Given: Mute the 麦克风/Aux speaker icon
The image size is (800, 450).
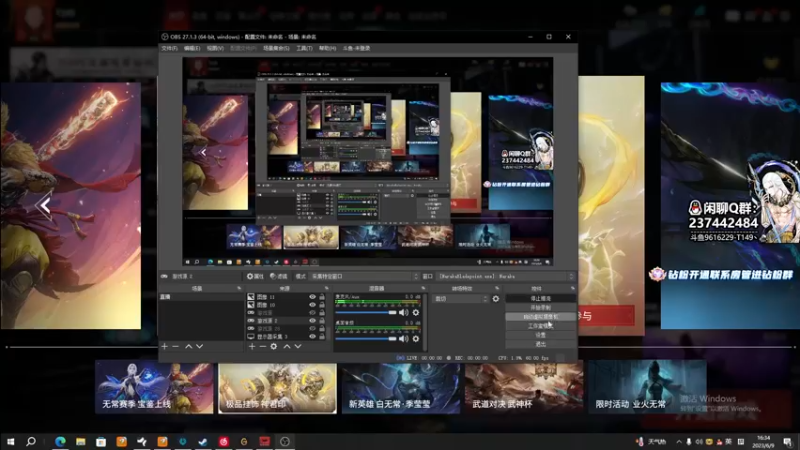Looking at the screenshot, I should (x=404, y=312).
